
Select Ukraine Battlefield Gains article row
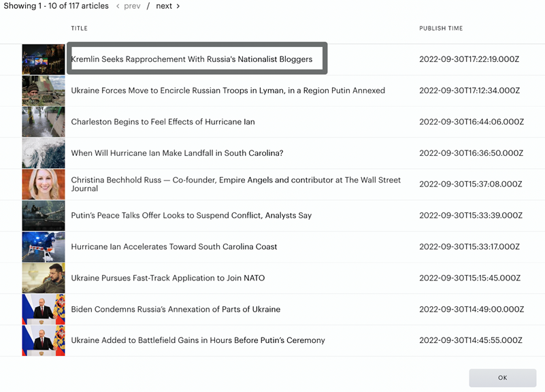[272, 340]
